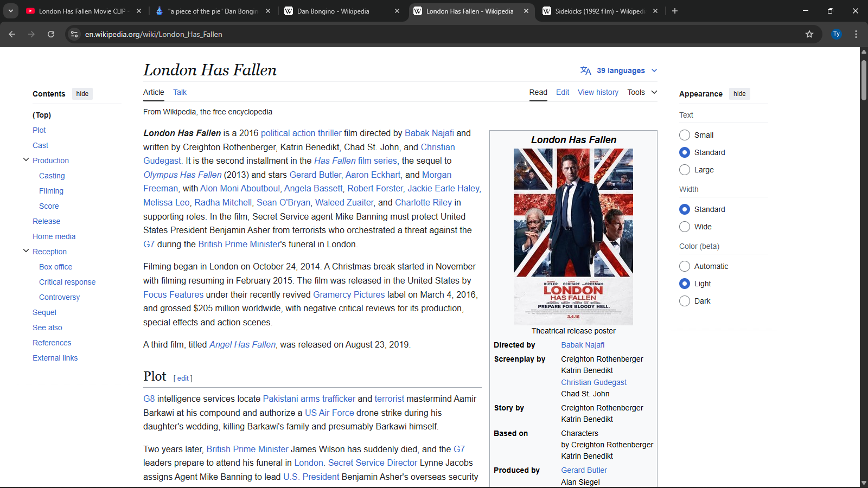Image resolution: width=868 pixels, height=488 pixels.
Task: Open a new browser tab
Action: click(675, 11)
